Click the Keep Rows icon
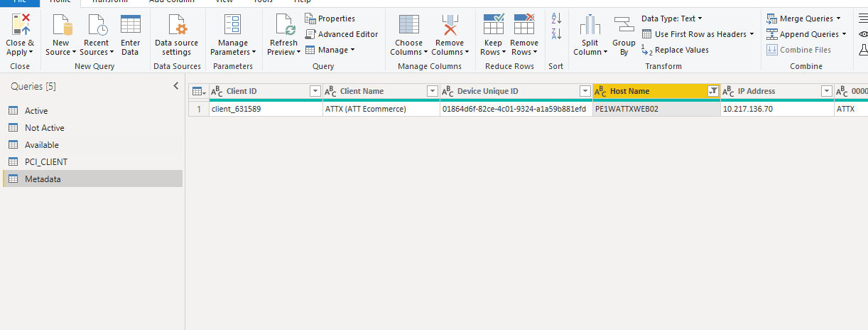The height and width of the screenshot is (330, 868). point(493,24)
